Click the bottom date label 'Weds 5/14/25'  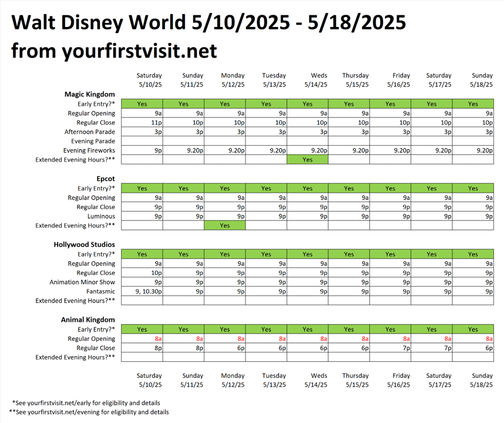(x=316, y=380)
